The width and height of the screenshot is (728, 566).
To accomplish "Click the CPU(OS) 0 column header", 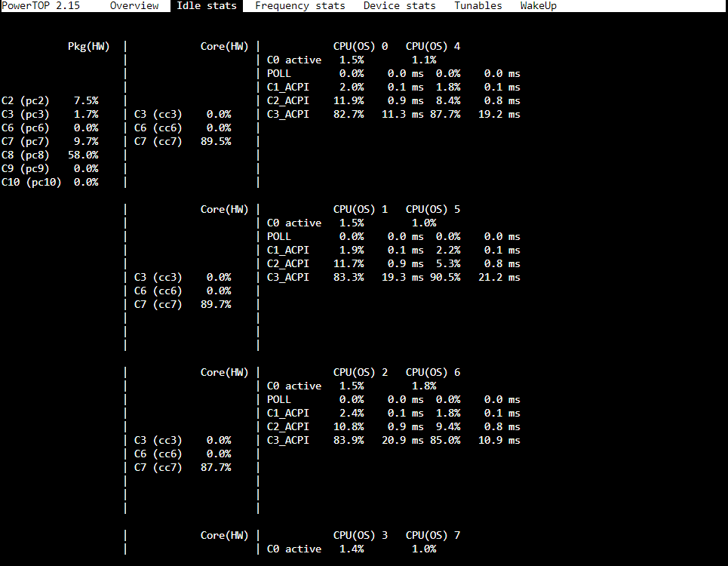I will click(x=361, y=47).
